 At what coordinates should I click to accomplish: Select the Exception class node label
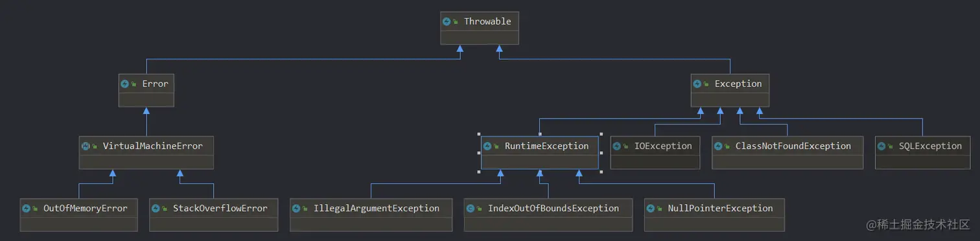point(738,84)
